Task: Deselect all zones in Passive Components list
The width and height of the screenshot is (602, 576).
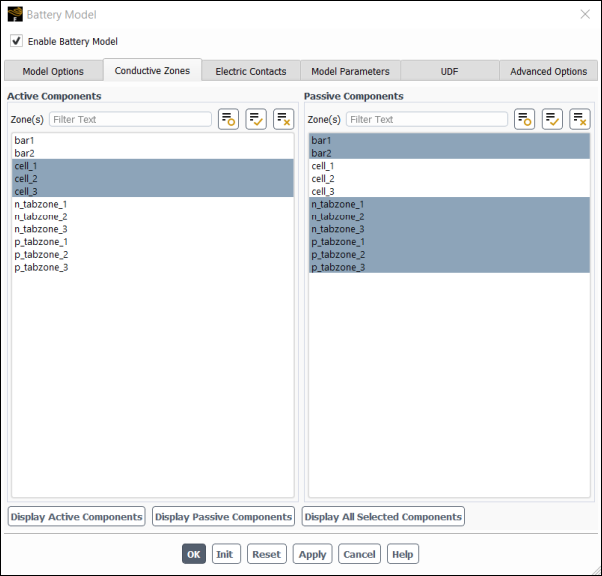Action: pos(580,120)
